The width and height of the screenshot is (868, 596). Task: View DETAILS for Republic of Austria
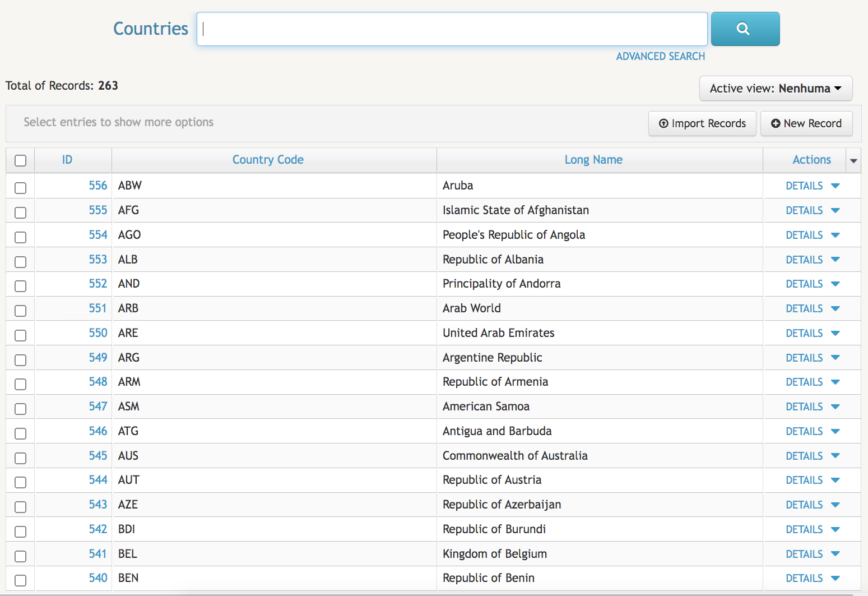804,480
